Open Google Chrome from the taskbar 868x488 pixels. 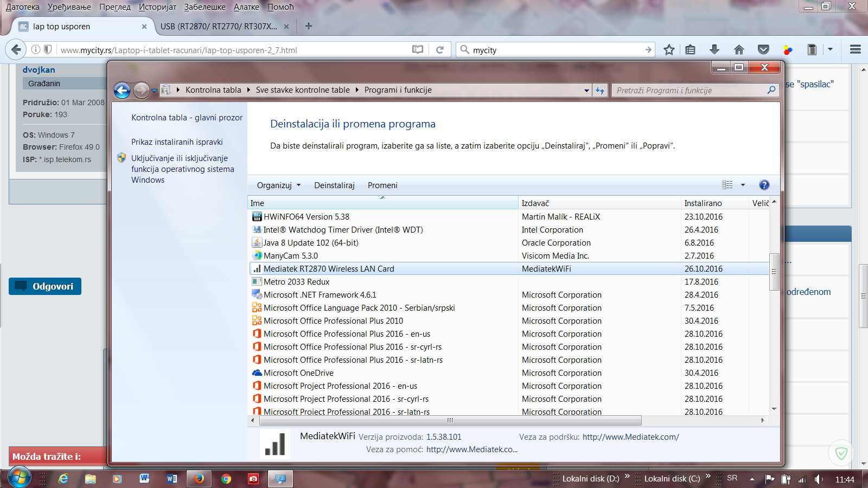click(x=226, y=479)
